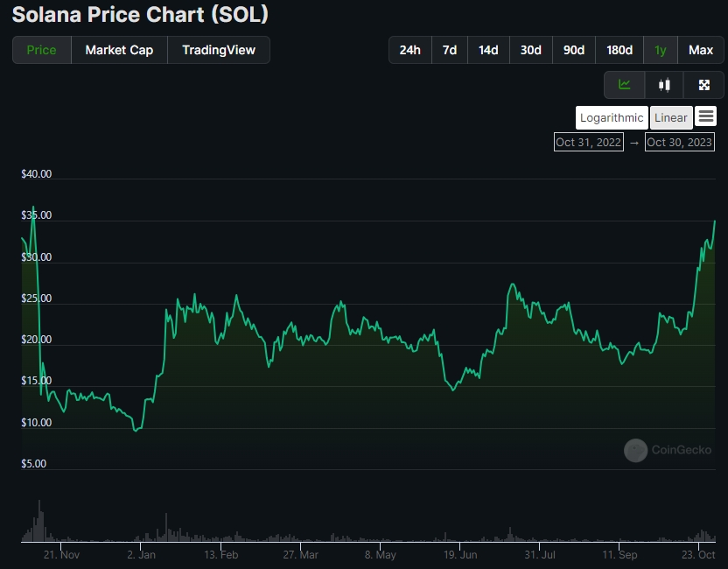The image size is (728, 569).
Task: Open fullscreen chart with expand icon
Action: [x=704, y=85]
